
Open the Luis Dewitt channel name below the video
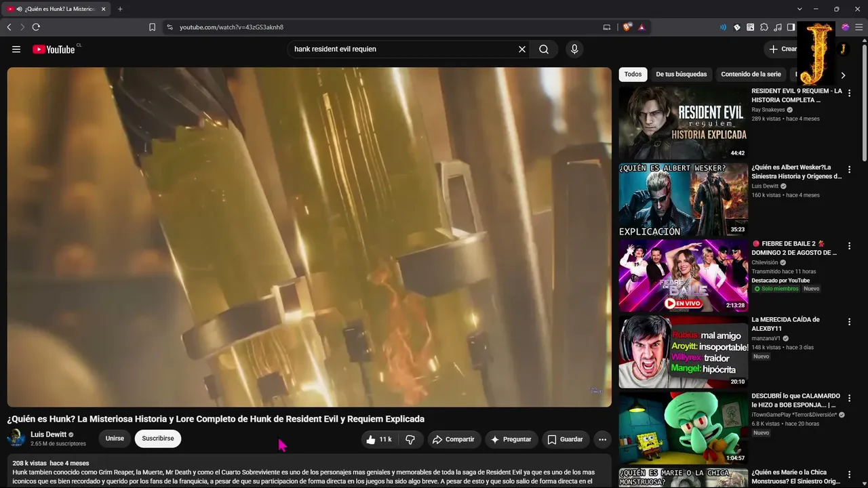click(48, 434)
